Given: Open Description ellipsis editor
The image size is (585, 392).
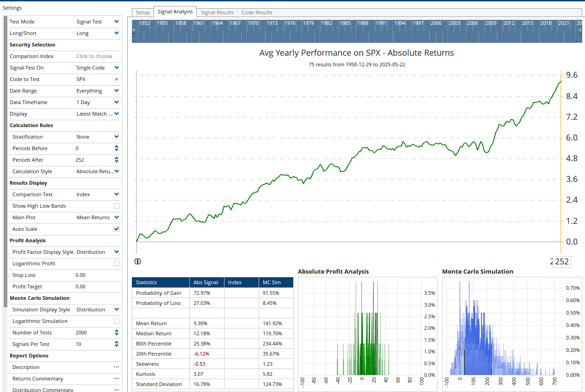Looking at the screenshot, I should coord(116,367).
